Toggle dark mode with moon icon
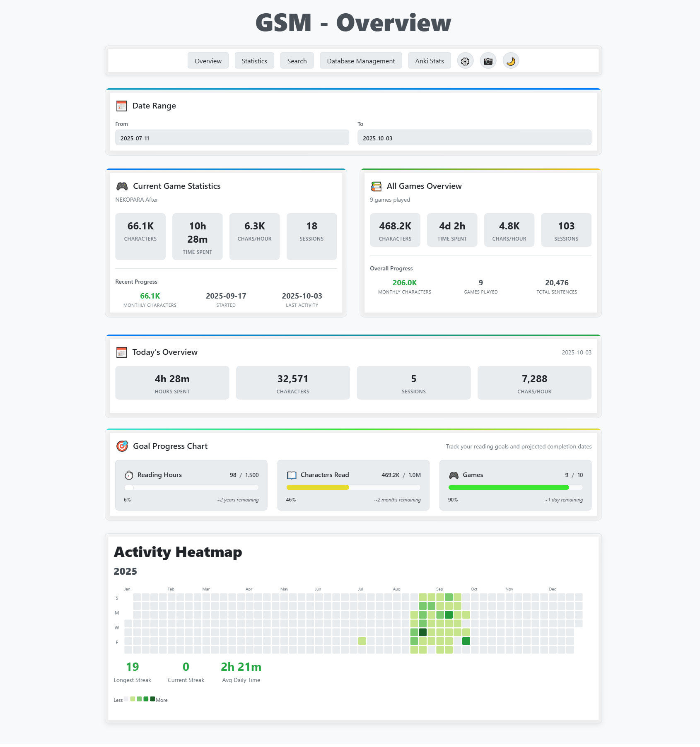 coord(511,61)
